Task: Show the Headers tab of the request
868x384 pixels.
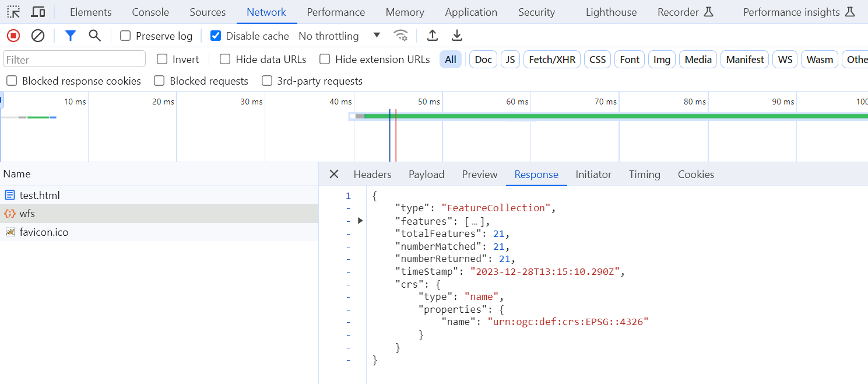Action: [372, 174]
